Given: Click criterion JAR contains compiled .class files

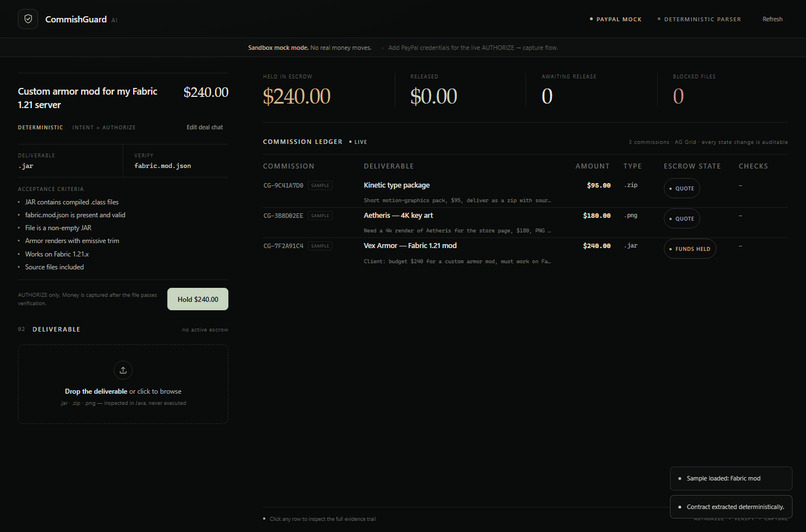Looking at the screenshot, I should [71, 202].
